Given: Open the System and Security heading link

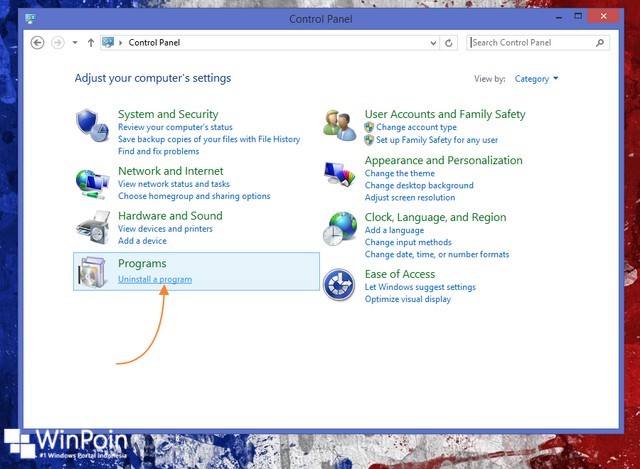Looking at the screenshot, I should coord(168,114).
